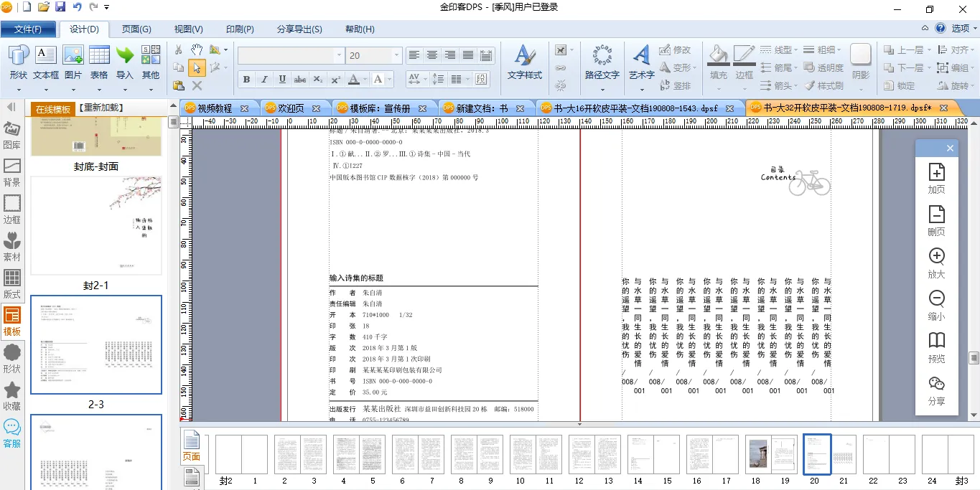The width and height of the screenshot is (980, 490).
Task: Open the 页面(G) ribbon tab
Action: (136, 29)
